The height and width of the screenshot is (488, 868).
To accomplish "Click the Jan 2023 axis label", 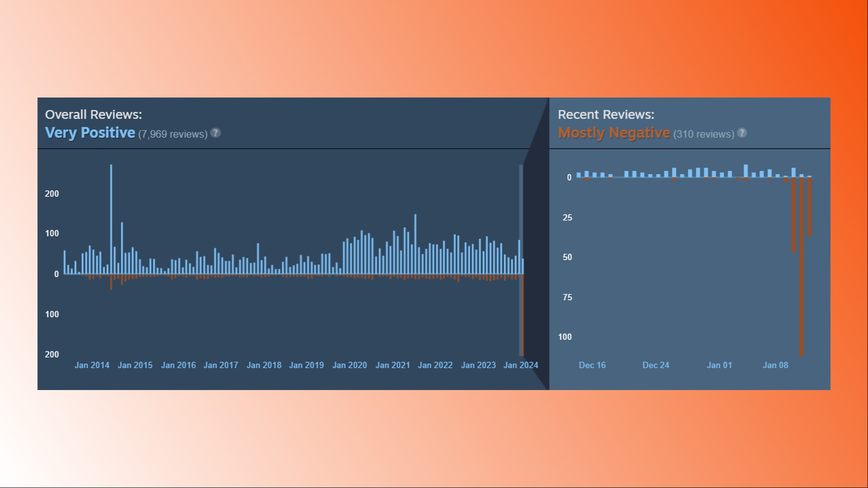I will click(479, 365).
